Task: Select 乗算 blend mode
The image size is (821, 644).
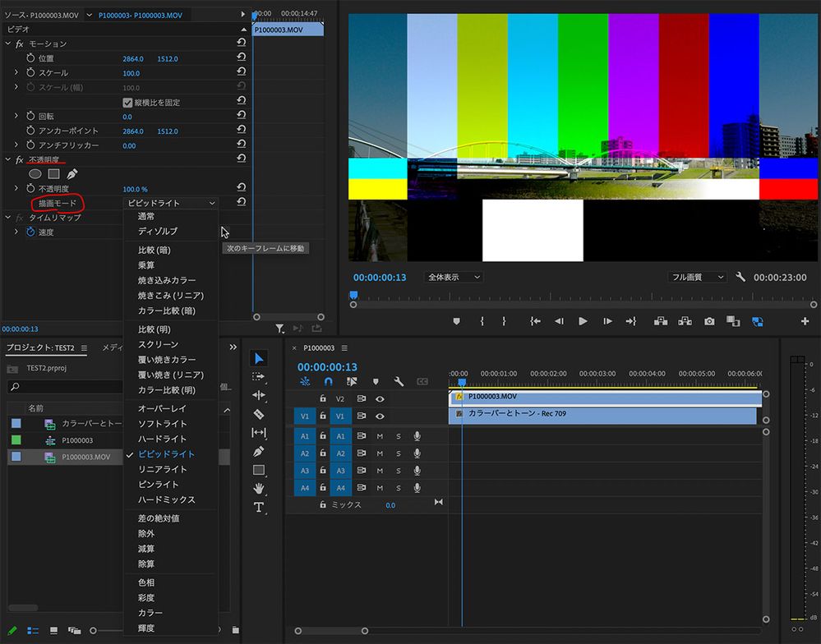Action: (146, 265)
